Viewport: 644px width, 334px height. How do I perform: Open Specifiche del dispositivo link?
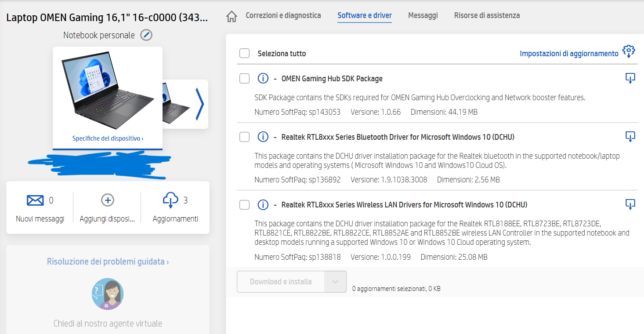pos(107,138)
